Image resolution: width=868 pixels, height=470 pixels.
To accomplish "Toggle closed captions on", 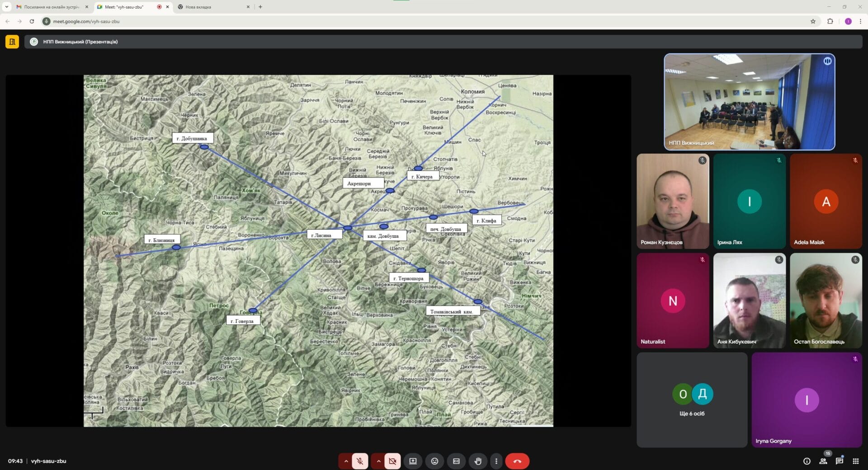I will pyautogui.click(x=456, y=461).
